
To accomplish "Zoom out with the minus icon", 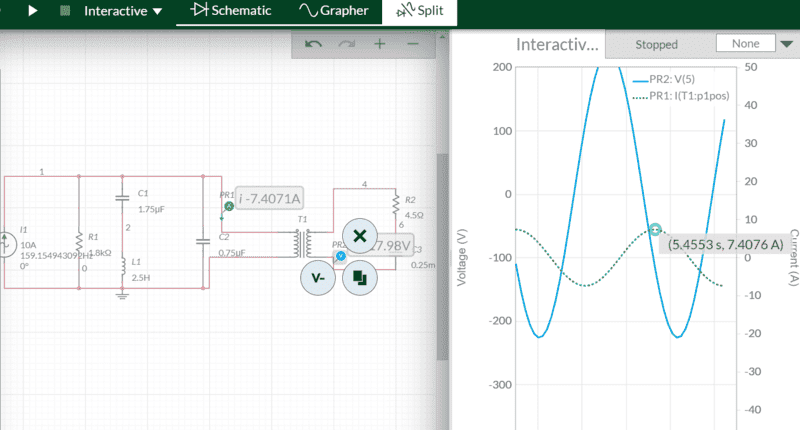I will 413,44.
